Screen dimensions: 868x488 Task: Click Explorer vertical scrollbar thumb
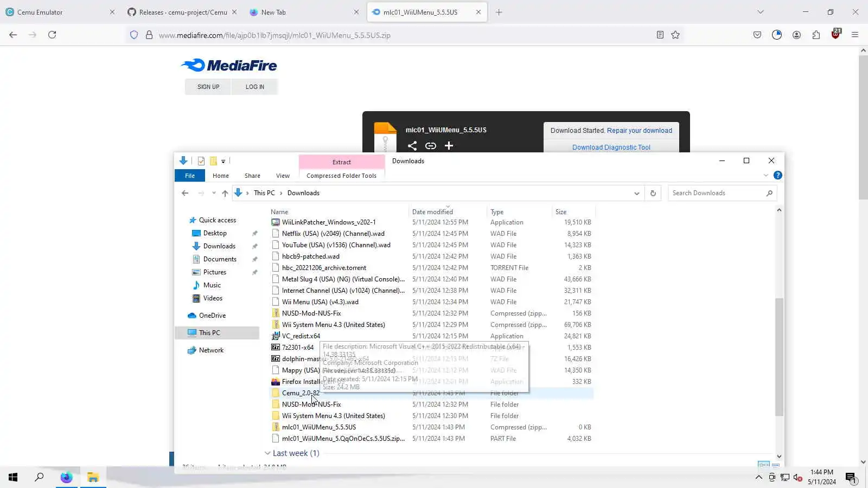click(x=779, y=357)
